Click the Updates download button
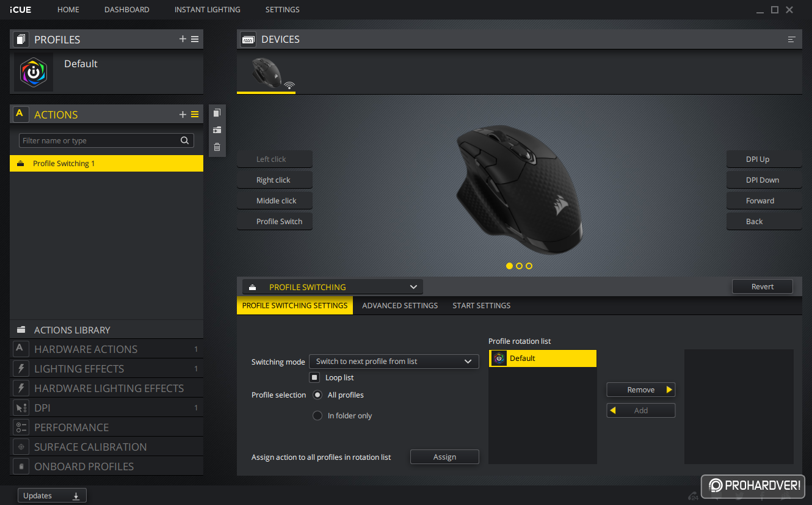The image size is (812, 505). [52, 496]
